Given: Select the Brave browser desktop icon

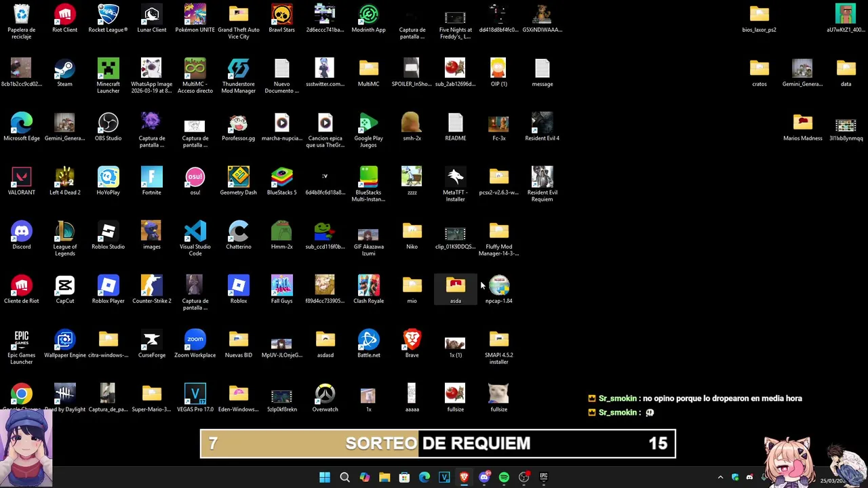Looking at the screenshot, I should (x=412, y=340).
